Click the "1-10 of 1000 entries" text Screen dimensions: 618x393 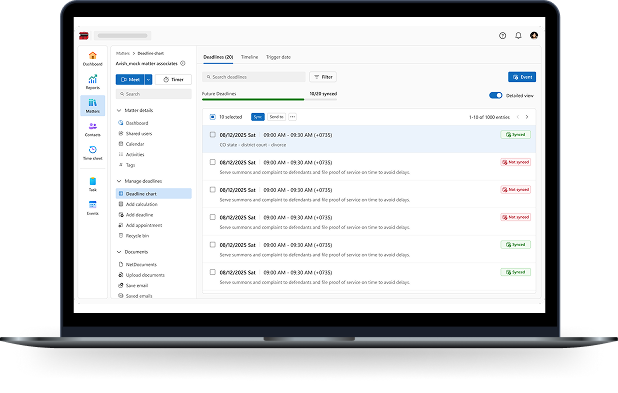[489, 117]
